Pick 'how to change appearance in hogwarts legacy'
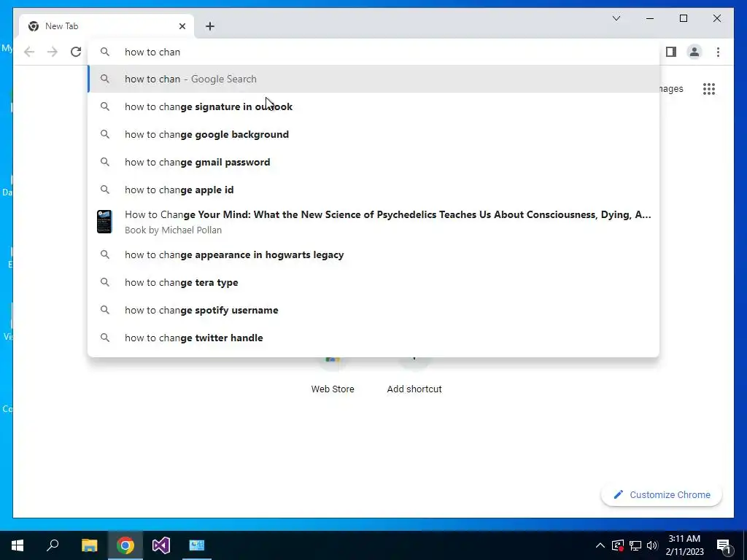 coord(373,254)
